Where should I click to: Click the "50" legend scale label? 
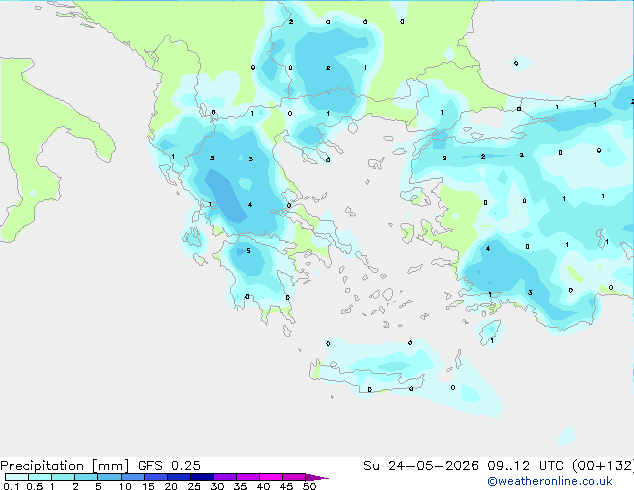click(309, 486)
